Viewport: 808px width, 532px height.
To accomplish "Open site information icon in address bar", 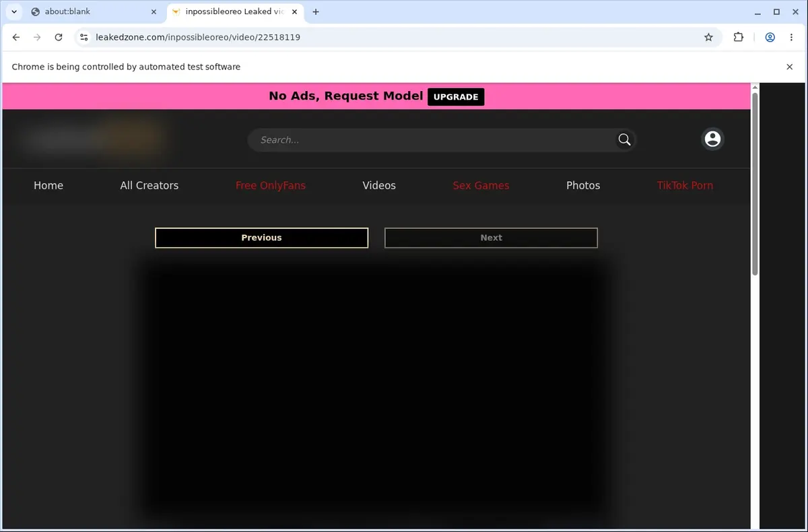I will click(x=83, y=38).
